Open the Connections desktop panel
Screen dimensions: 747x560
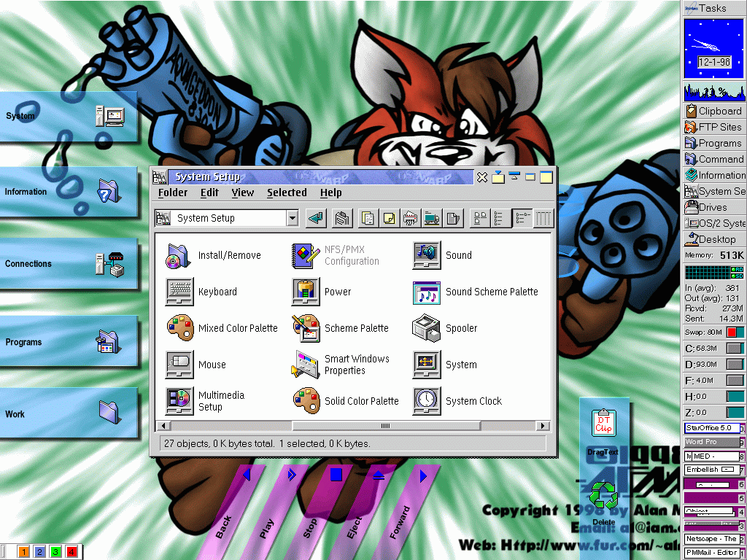pos(69,264)
